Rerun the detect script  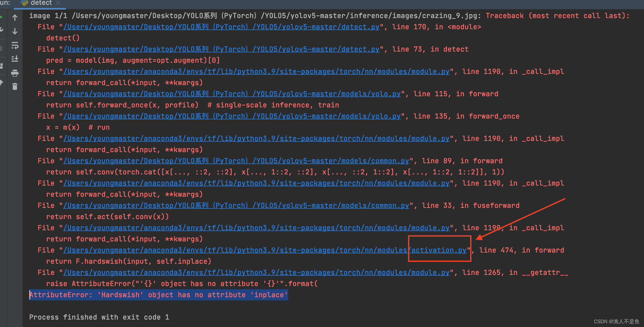(1, 17)
